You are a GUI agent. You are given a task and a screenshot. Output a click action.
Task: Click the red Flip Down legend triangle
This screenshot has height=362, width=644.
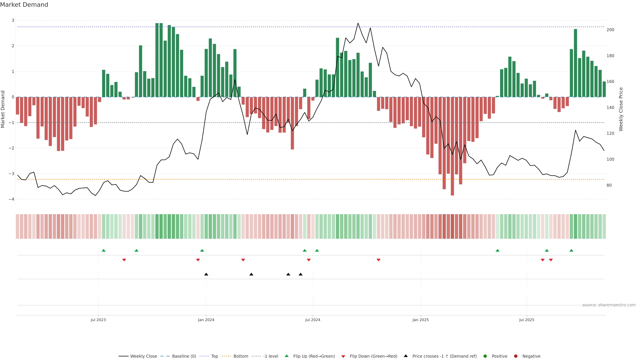[x=343, y=356]
